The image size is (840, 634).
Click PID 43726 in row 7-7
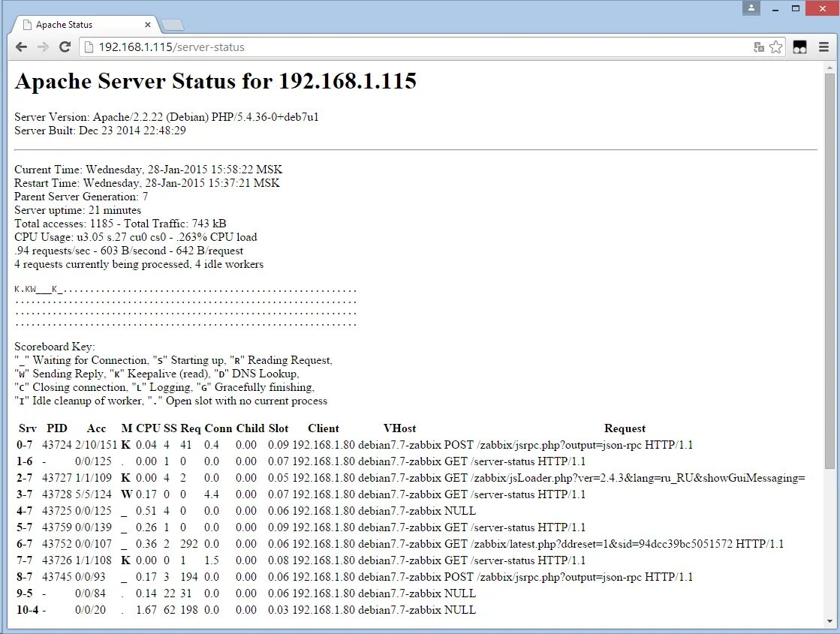[57, 560]
